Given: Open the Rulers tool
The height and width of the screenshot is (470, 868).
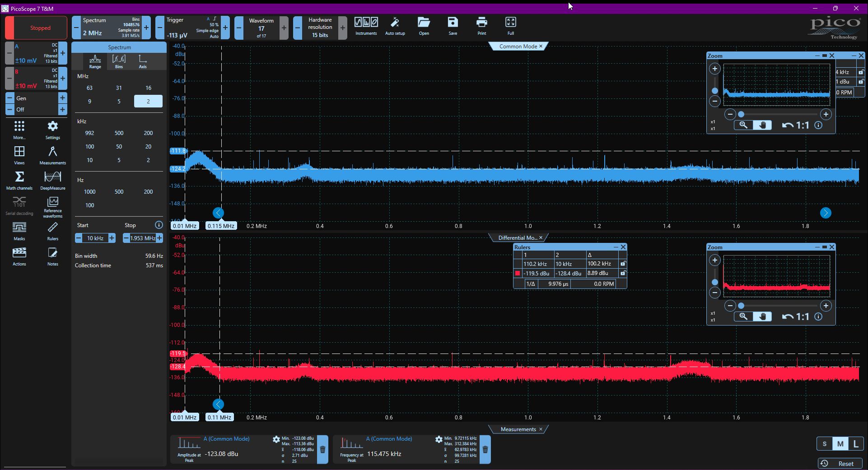Looking at the screenshot, I should coord(53,231).
